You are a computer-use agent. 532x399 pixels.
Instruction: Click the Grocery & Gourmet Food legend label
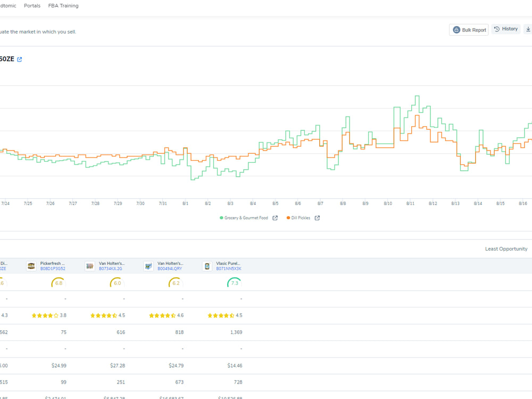click(246, 218)
